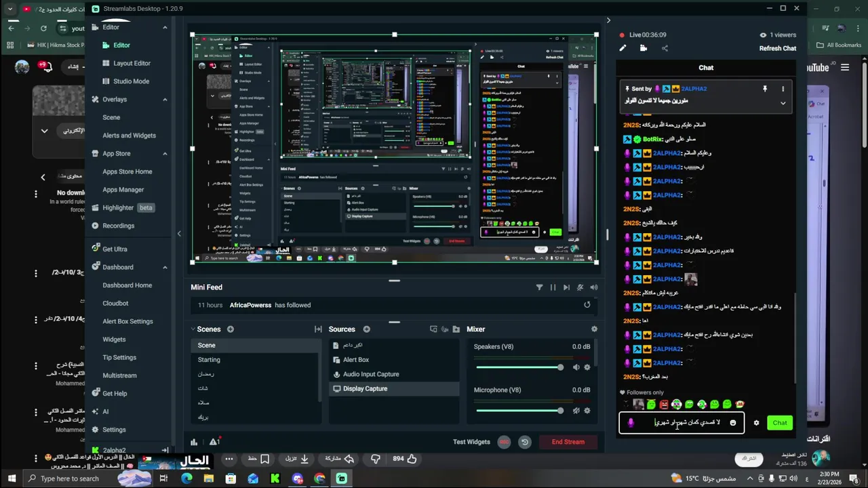Add a new source with the plus icon
This screenshot has width=868, height=488.
(x=366, y=329)
